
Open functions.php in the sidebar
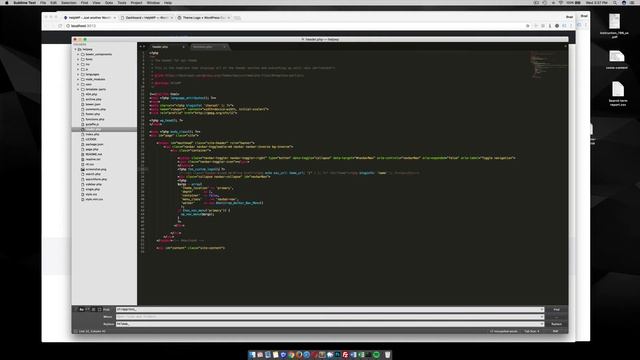click(95, 119)
